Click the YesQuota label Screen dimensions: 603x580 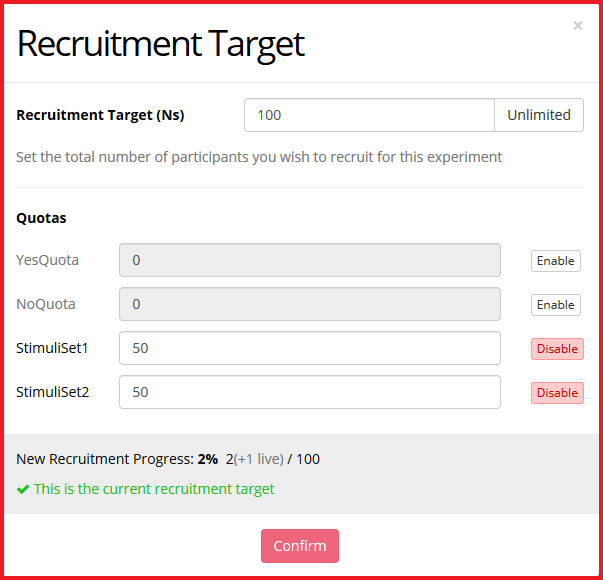[47, 260]
